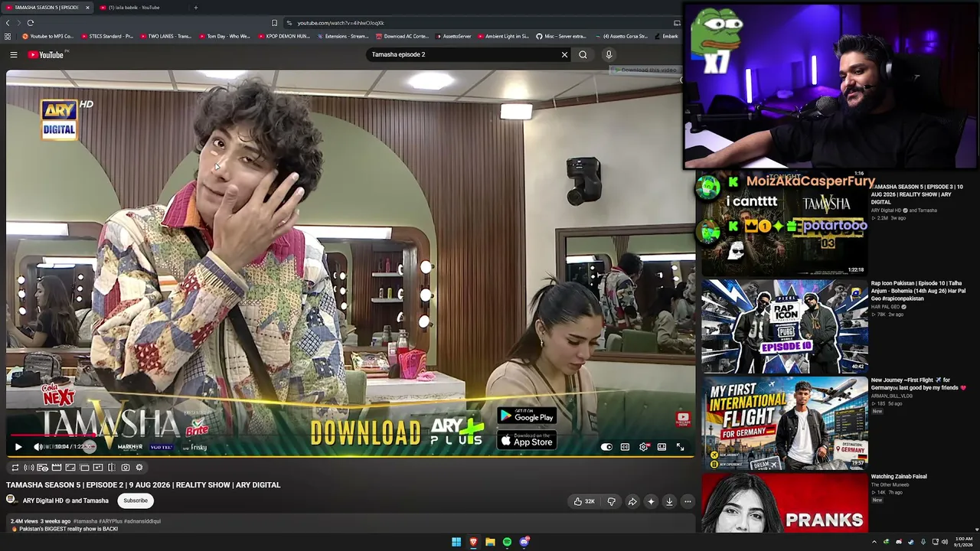Image resolution: width=980 pixels, height=551 pixels.
Task: Open the 'Youtube to MP3 Co...' bookmark
Action: (47, 36)
